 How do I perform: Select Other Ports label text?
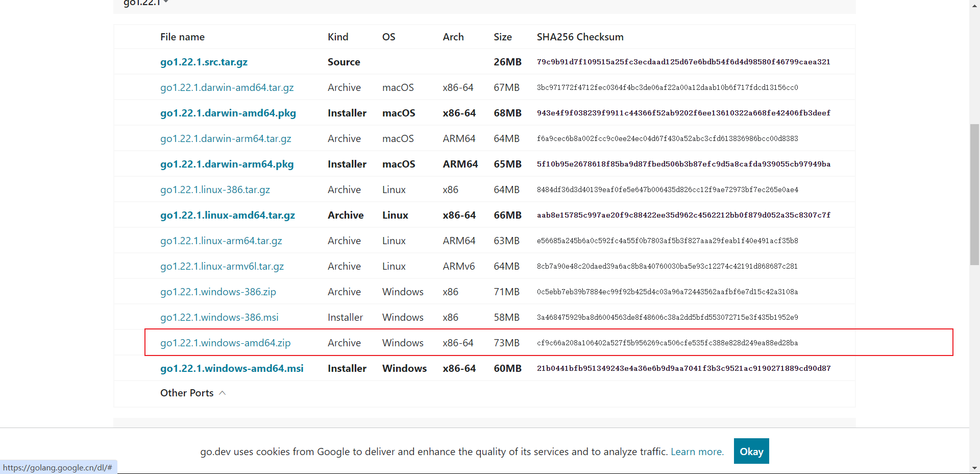click(x=187, y=393)
